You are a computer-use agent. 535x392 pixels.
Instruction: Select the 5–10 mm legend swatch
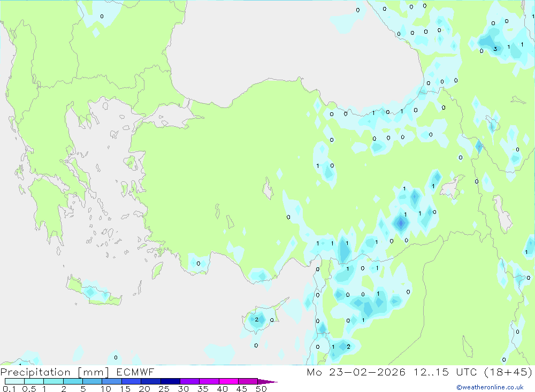pos(92,381)
